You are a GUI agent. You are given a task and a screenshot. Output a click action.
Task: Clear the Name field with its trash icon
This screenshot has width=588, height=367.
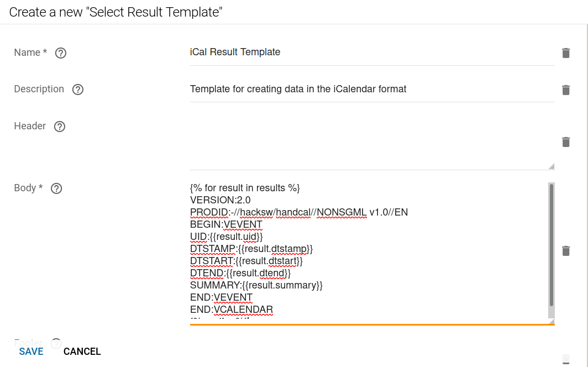[566, 53]
